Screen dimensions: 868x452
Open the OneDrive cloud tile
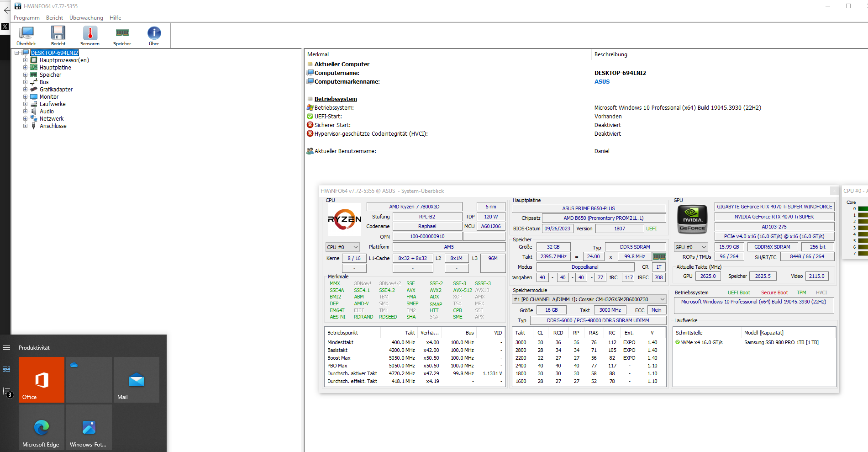tap(89, 380)
